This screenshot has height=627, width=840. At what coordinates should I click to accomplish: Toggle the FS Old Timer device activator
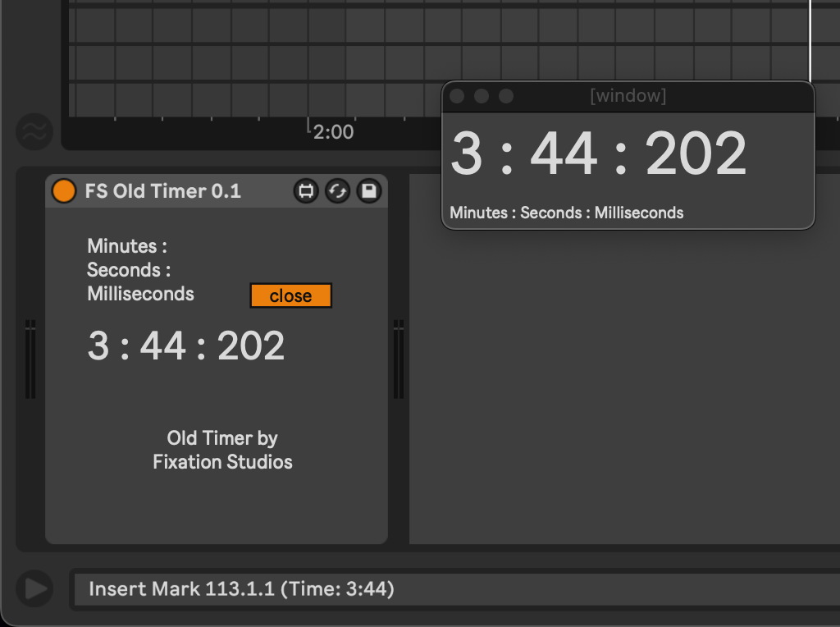[x=63, y=191]
